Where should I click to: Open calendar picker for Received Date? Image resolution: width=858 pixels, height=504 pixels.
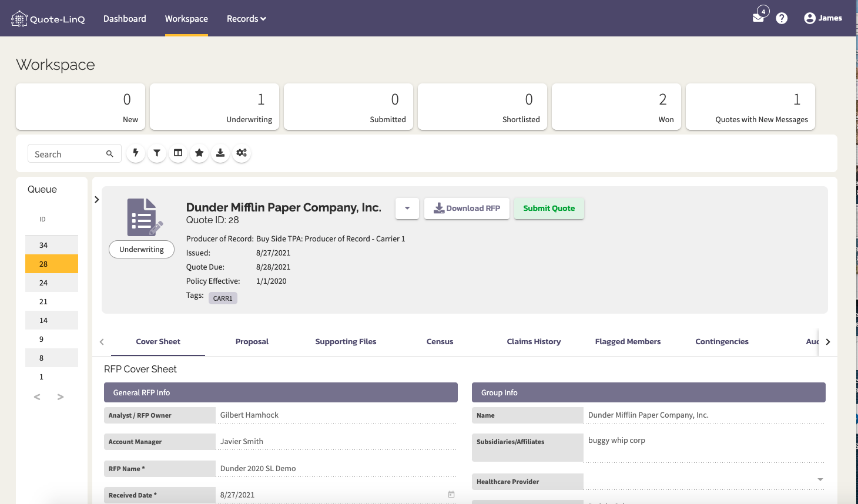pyautogui.click(x=451, y=495)
